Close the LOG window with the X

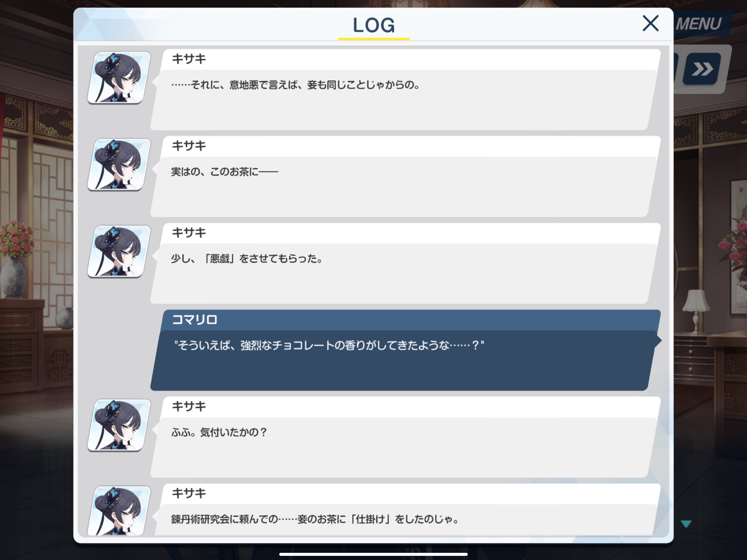coord(650,23)
